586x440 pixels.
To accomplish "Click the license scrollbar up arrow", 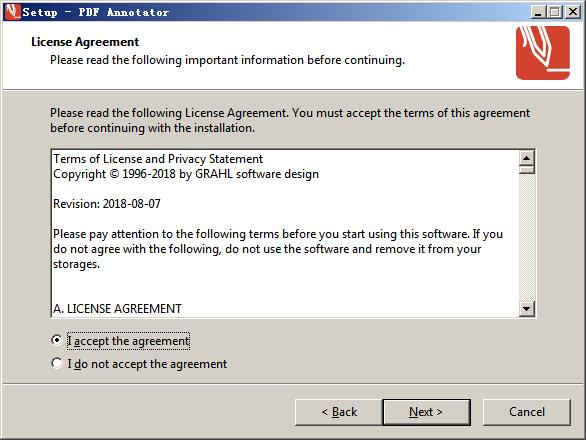I will point(527,158).
